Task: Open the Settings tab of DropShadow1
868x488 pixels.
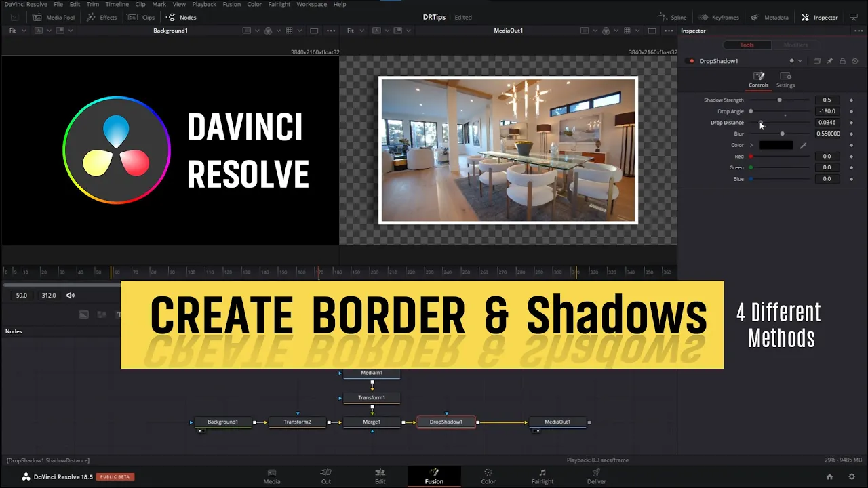Action: click(x=785, y=80)
